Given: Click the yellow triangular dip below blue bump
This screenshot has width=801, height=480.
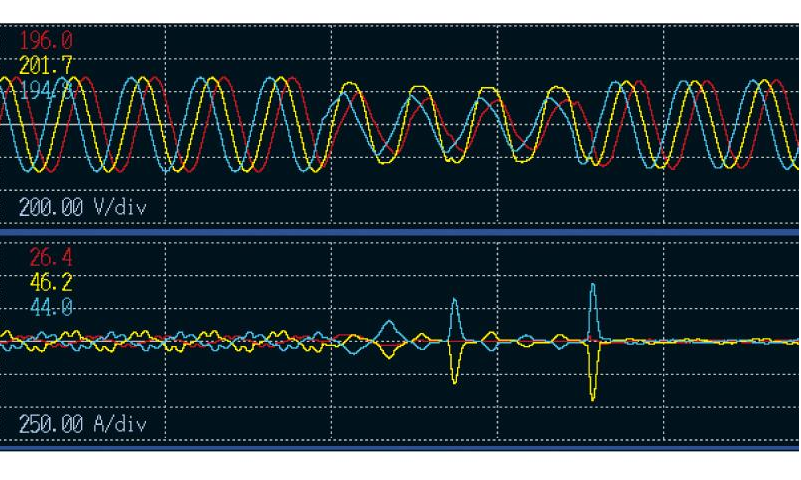Looking at the screenshot, I should click(x=389, y=356).
